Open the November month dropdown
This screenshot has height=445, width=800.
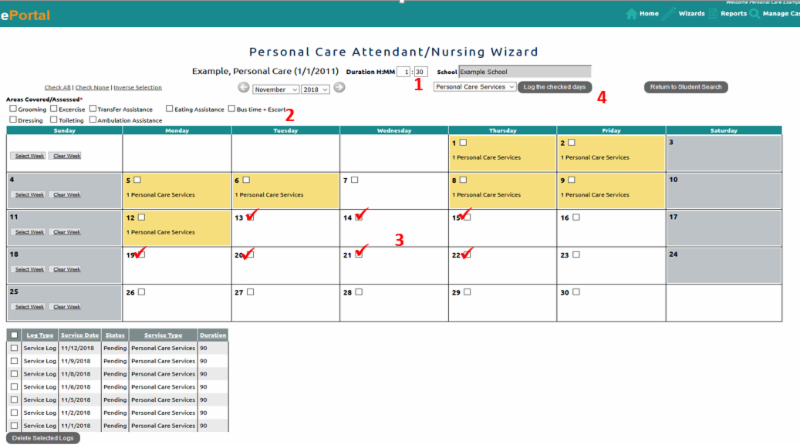point(275,88)
